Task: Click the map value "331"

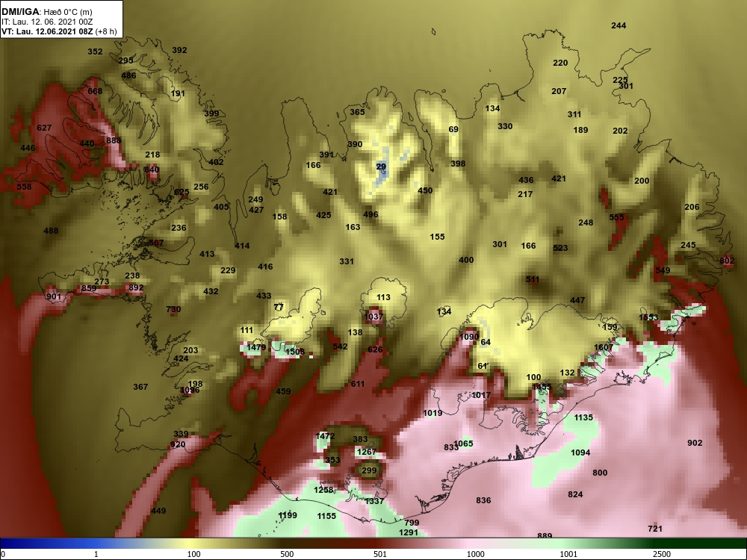Action: [x=347, y=261]
